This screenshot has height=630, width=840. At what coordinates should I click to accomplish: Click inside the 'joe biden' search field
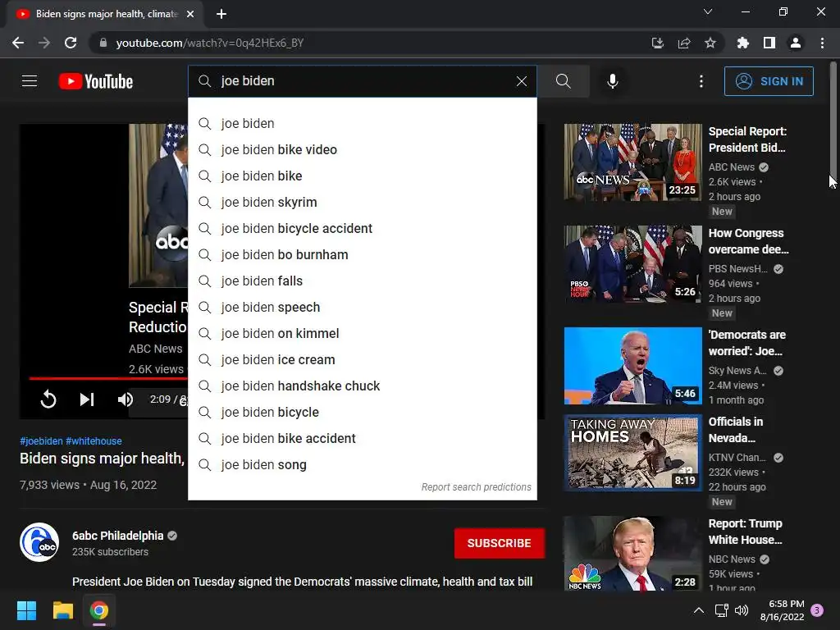362,81
